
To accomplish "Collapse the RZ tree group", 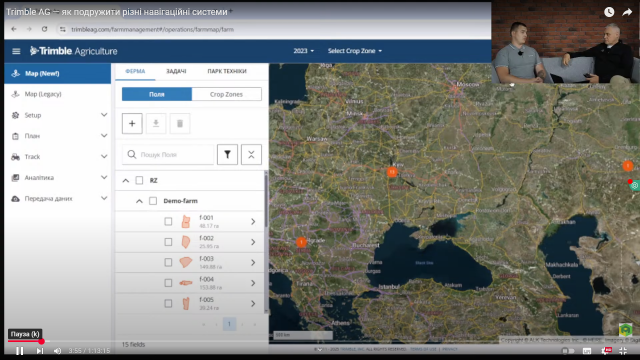I will (x=126, y=180).
